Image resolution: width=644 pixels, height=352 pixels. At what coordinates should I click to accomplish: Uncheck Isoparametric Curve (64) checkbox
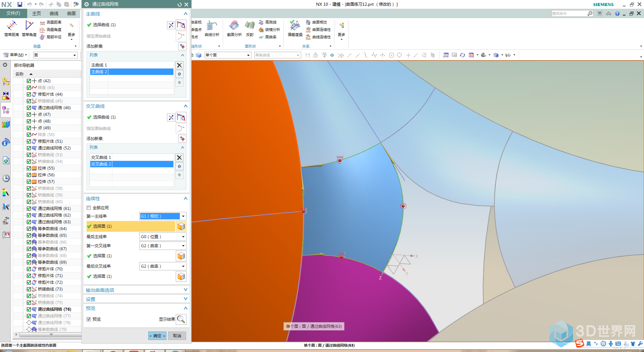pos(29,229)
